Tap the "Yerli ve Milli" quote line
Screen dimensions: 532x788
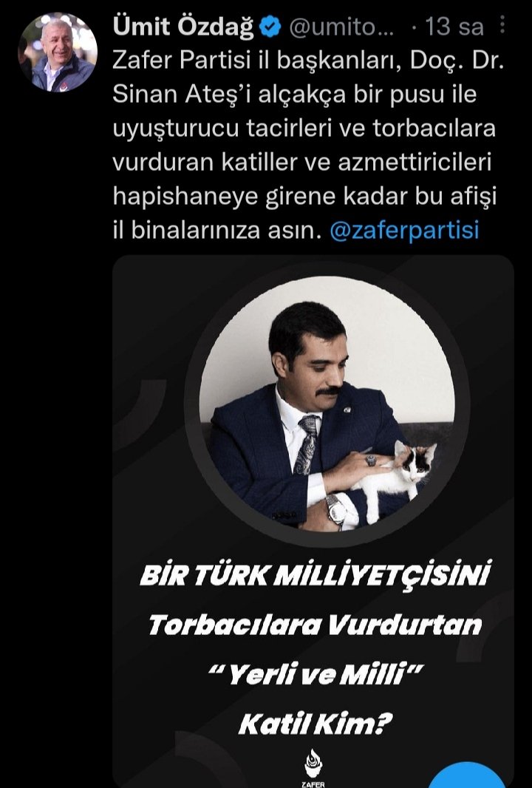click(x=316, y=674)
